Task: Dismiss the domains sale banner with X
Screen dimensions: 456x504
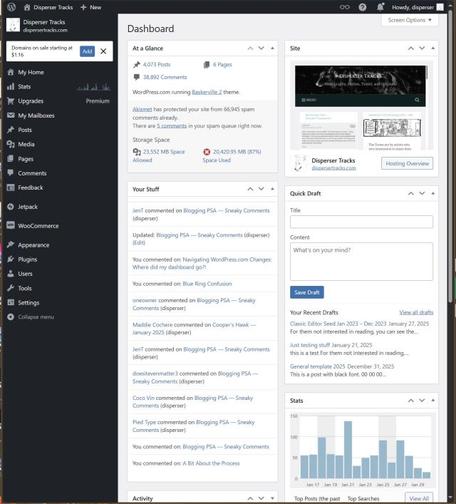Action: (x=103, y=51)
